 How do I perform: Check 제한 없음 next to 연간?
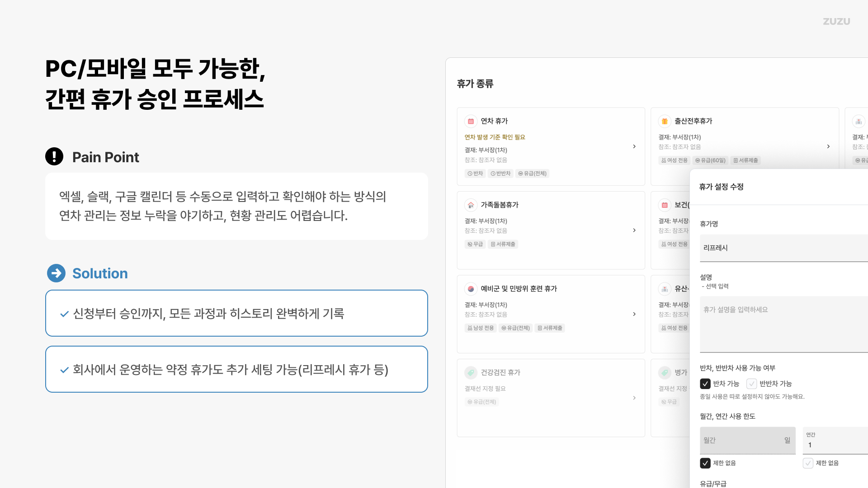808,463
